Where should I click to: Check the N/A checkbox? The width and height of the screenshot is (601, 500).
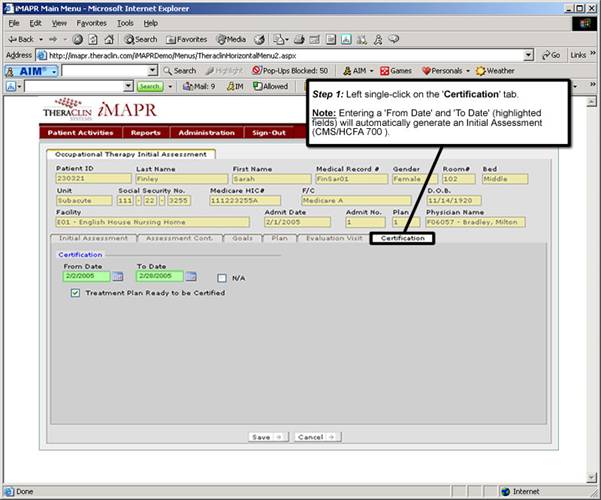222,277
